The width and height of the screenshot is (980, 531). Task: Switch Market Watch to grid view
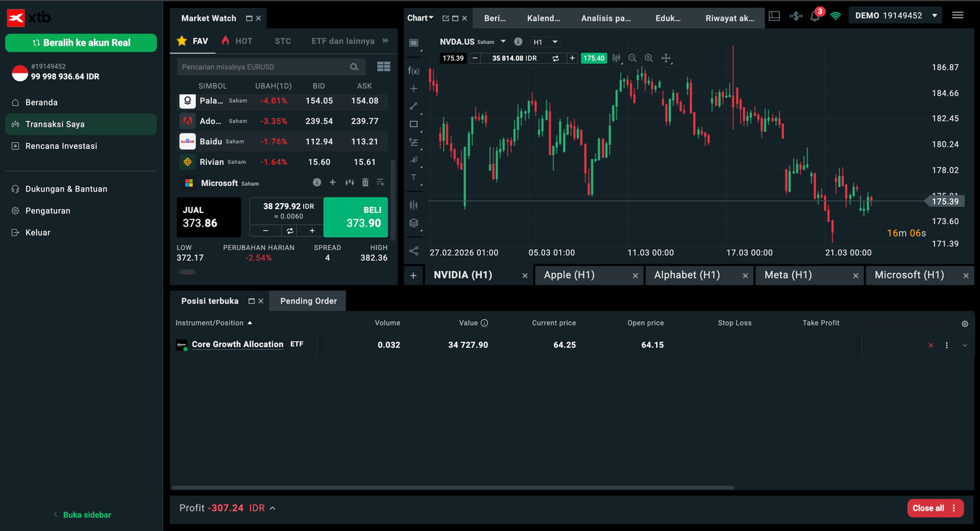click(384, 67)
